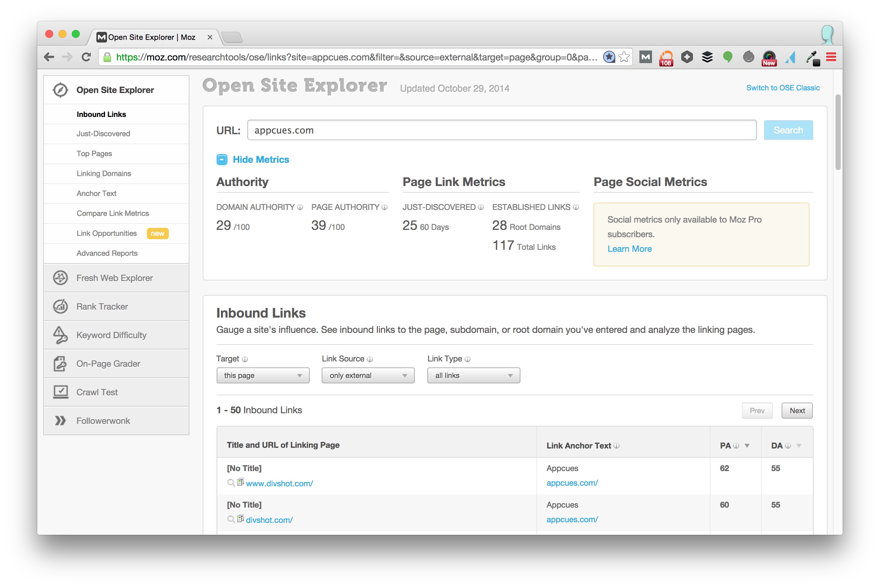Click the Prev pagination button

[757, 410]
